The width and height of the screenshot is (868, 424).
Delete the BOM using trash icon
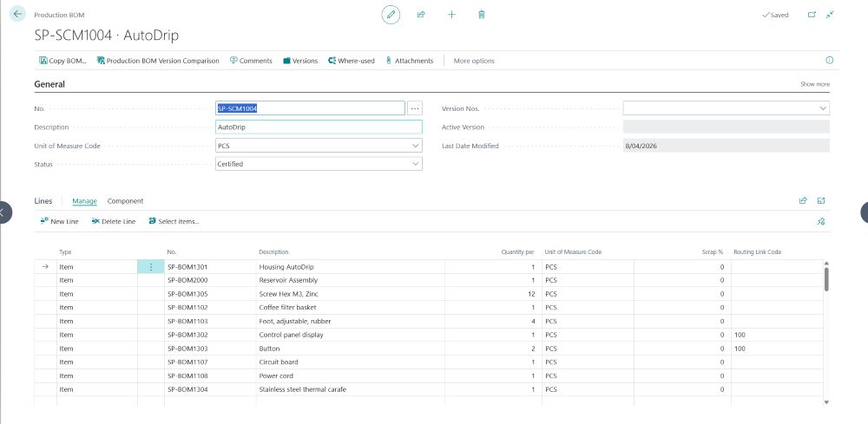tap(482, 15)
